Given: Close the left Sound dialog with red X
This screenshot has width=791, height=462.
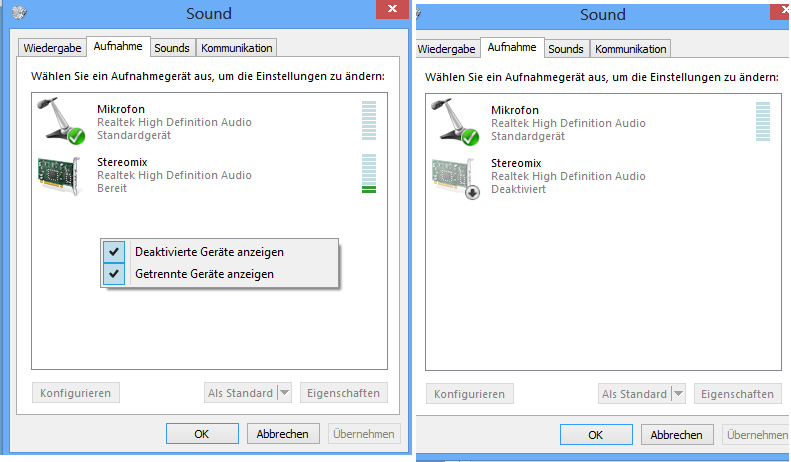Looking at the screenshot, I should [392, 9].
